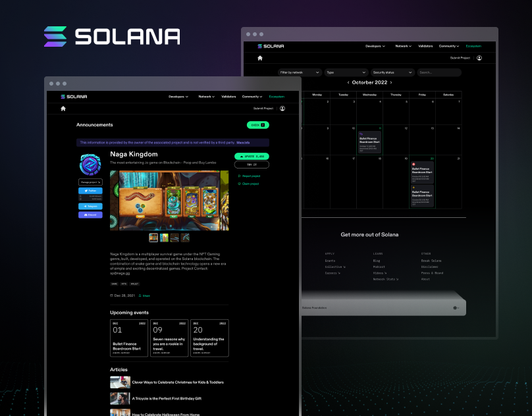Open the project's Discord button
The height and width of the screenshot is (416, 532).
click(90, 215)
